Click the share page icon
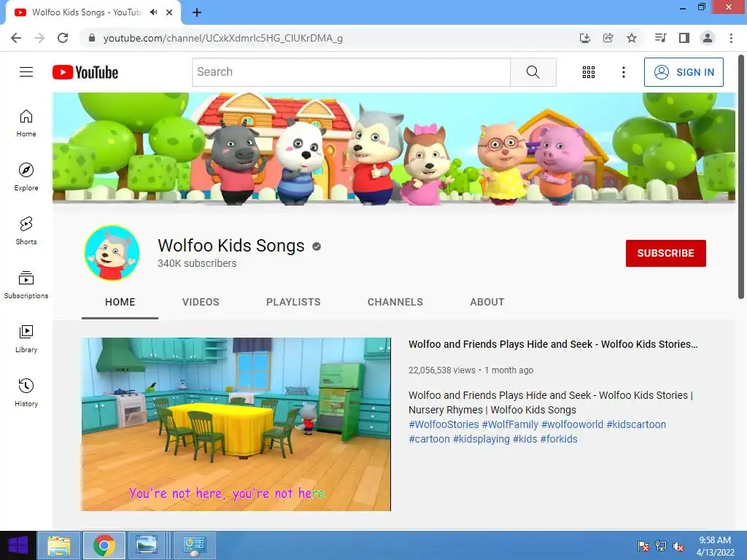The width and height of the screenshot is (747, 560). click(608, 38)
